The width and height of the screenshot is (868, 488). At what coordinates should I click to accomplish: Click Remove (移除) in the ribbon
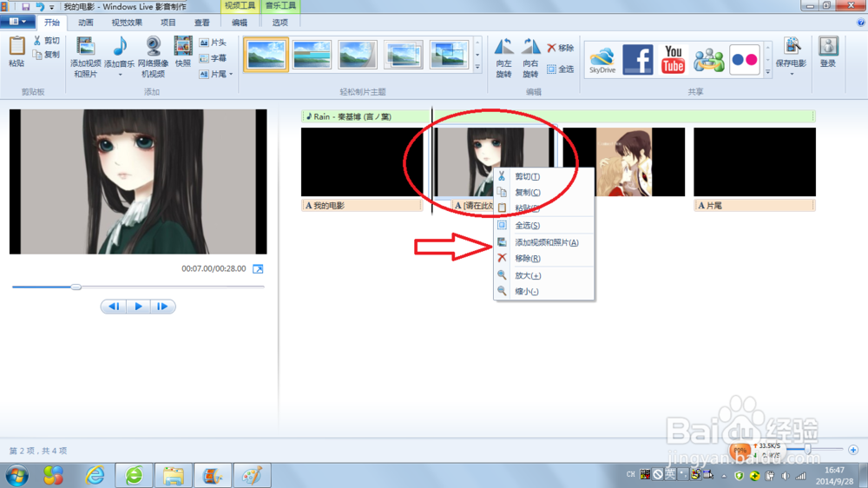point(560,48)
